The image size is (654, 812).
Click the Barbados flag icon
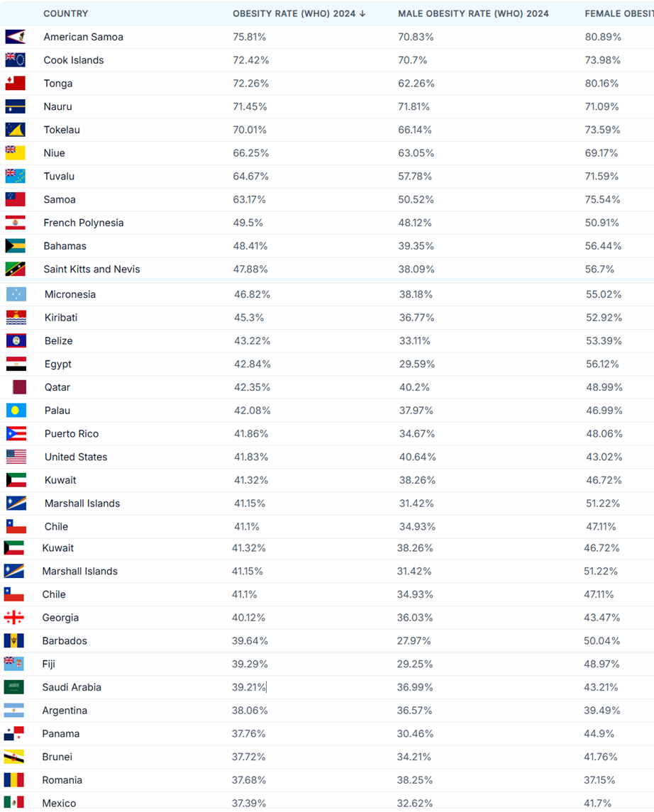(x=14, y=640)
